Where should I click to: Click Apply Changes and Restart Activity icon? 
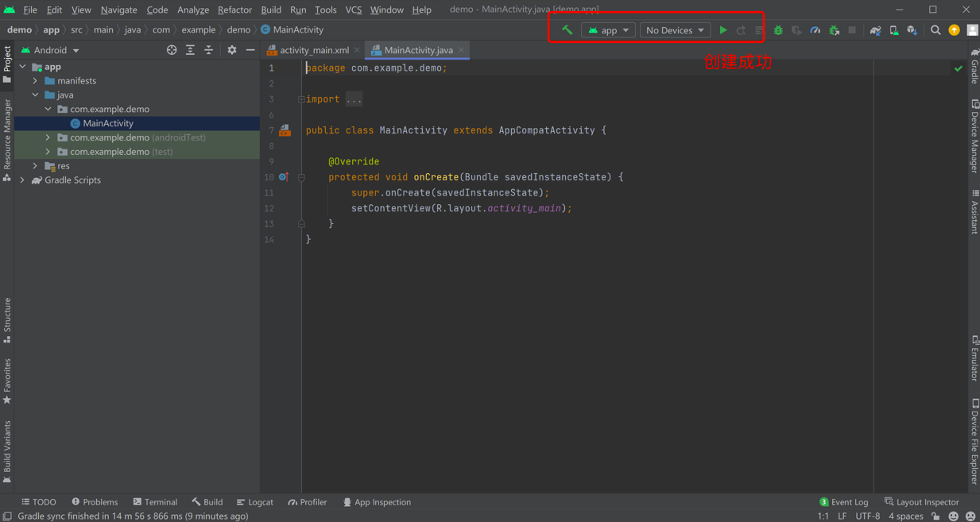click(741, 30)
